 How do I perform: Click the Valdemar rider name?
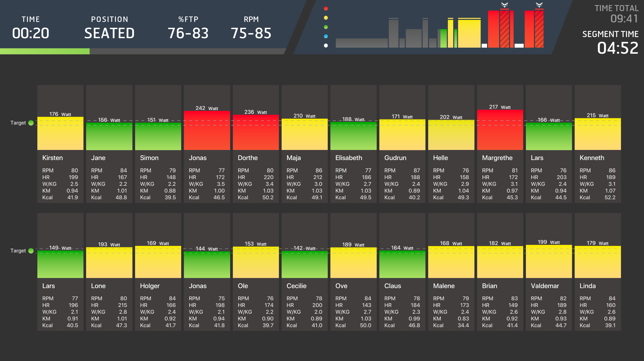[x=545, y=286]
